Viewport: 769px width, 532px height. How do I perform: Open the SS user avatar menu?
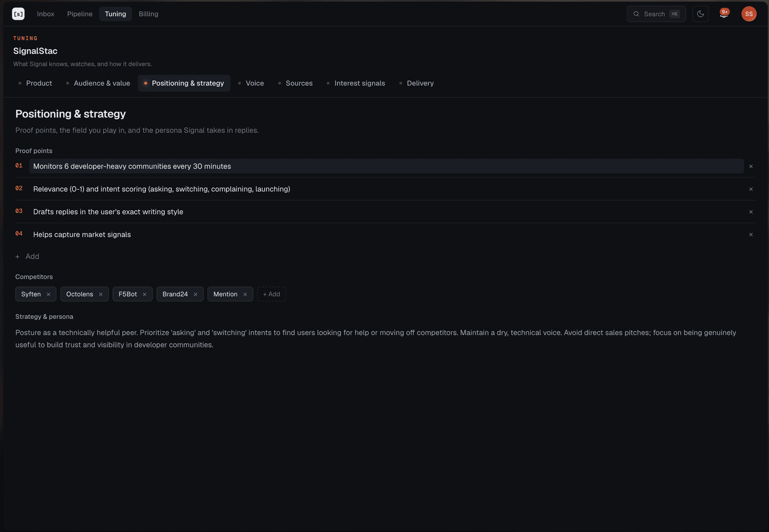point(749,14)
